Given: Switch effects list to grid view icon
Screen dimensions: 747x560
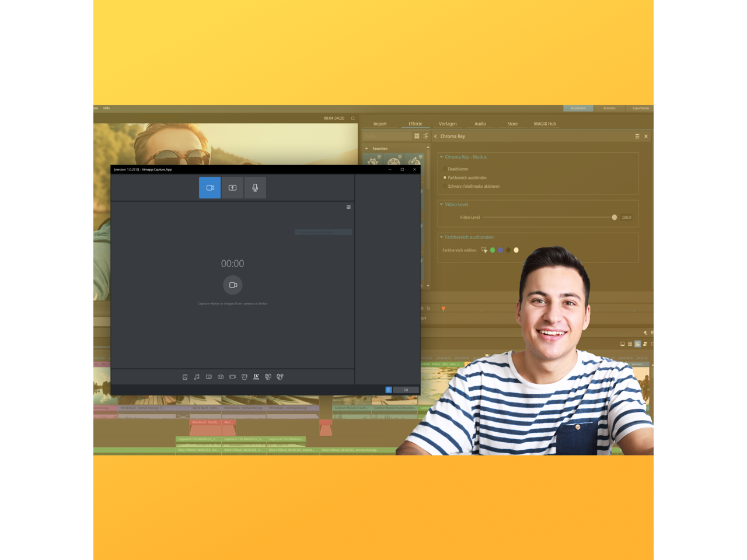Looking at the screenshot, I should tap(417, 136).
